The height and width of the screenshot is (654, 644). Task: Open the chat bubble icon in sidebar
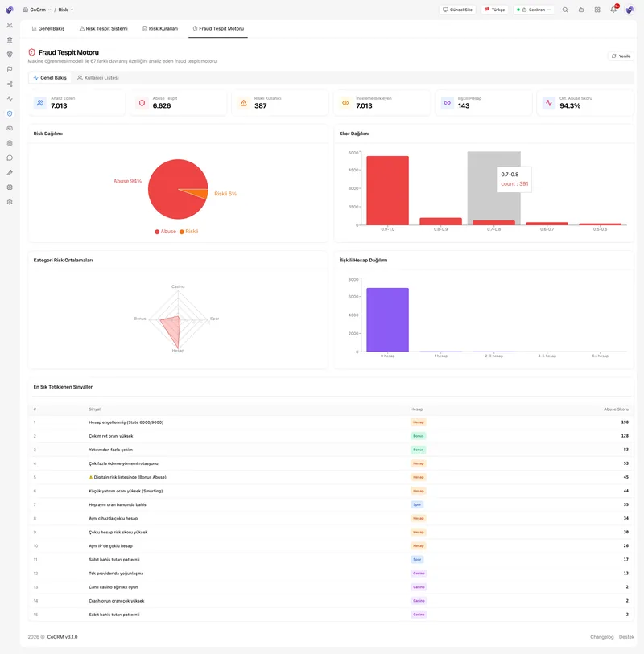pos(10,158)
